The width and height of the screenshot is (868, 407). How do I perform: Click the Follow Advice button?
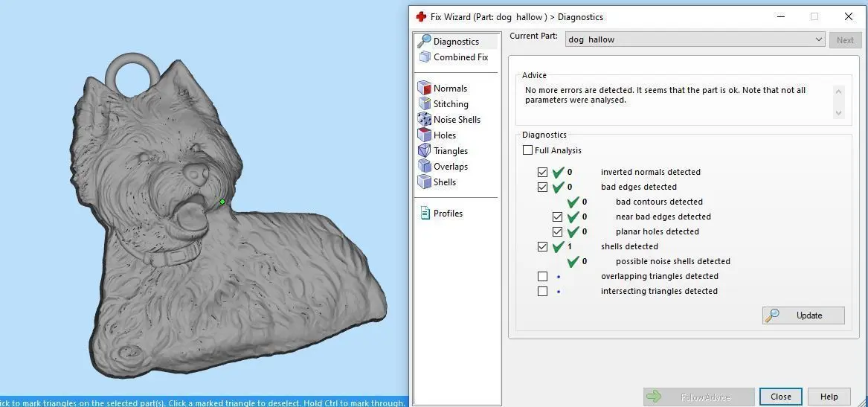point(698,397)
